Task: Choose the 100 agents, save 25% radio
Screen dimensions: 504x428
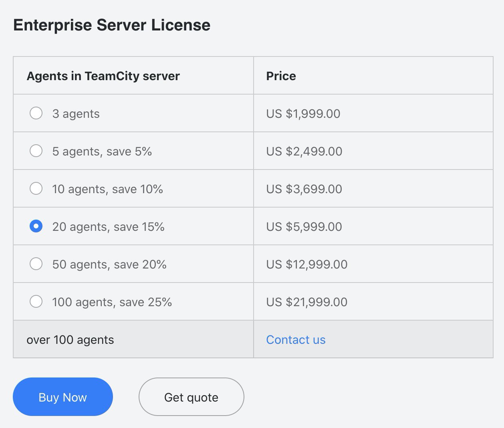Action: point(36,301)
